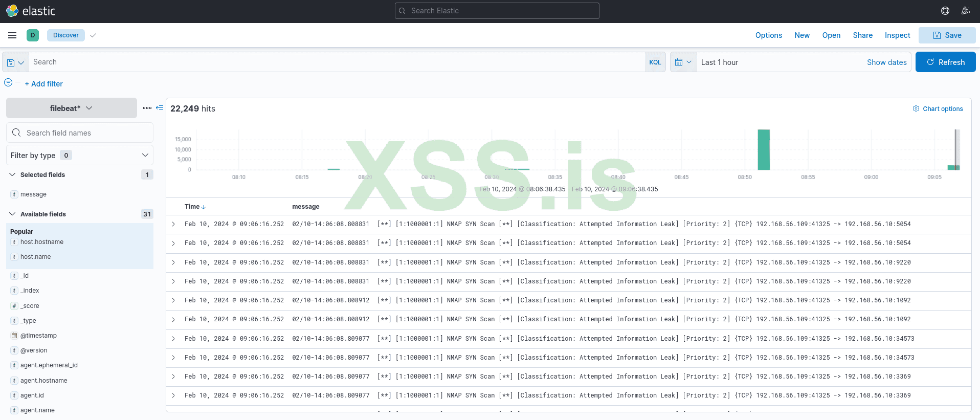This screenshot has height=420, width=980.
Task: Click Open in the top menu
Action: tap(831, 35)
